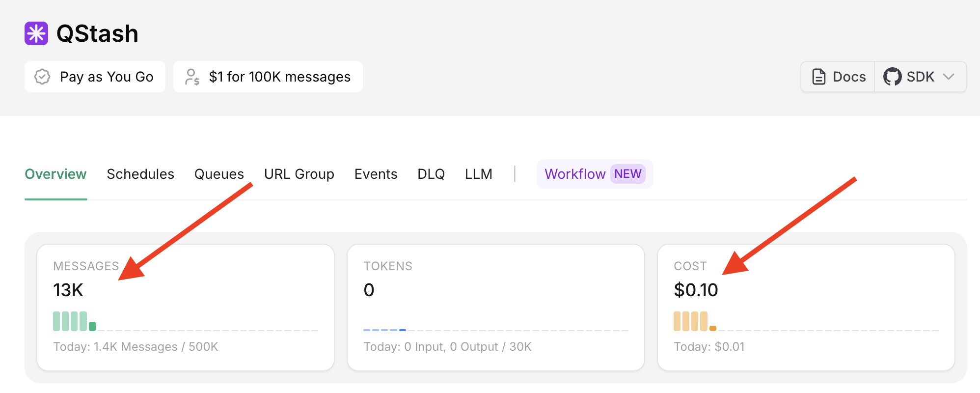Open the Queues tab
Viewport: 980px width, 393px height.
tap(219, 174)
